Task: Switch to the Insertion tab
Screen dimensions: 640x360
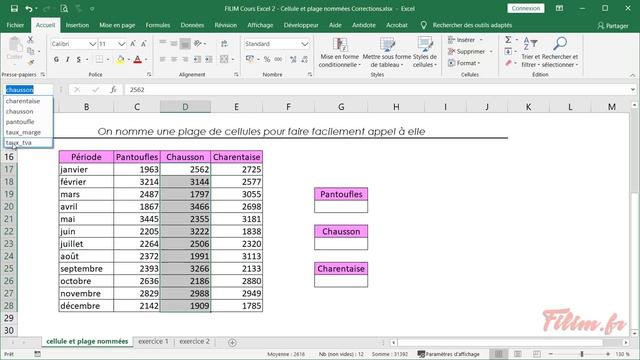Action: (x=77, y=25)
